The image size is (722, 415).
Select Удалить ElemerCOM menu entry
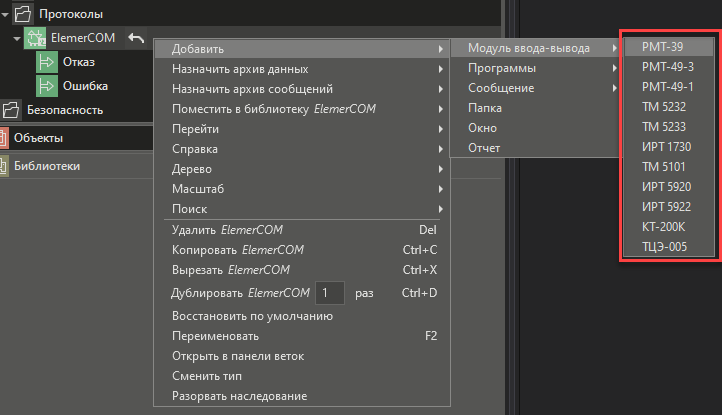pos(228,230)
